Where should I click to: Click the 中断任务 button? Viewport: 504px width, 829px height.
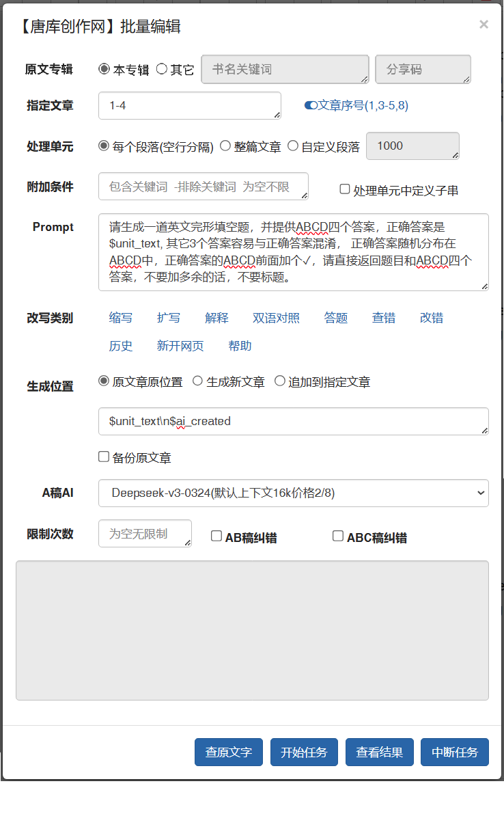click(x=454, y=752)
